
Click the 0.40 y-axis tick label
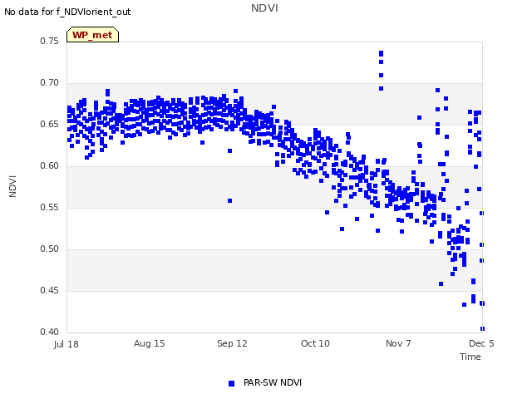point(50,332)
